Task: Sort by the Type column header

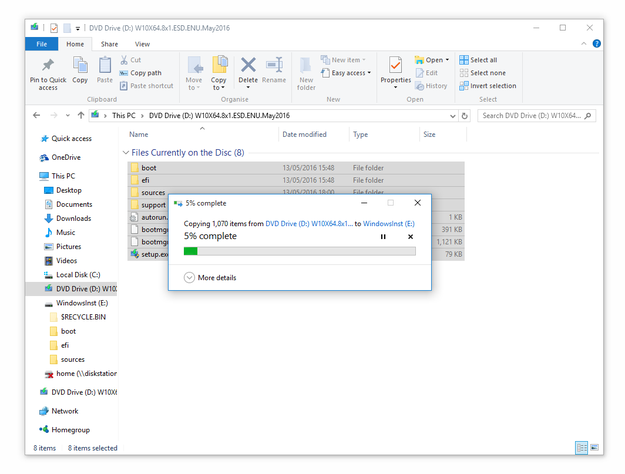Action: pyautogui.click(x=360, y=135)
